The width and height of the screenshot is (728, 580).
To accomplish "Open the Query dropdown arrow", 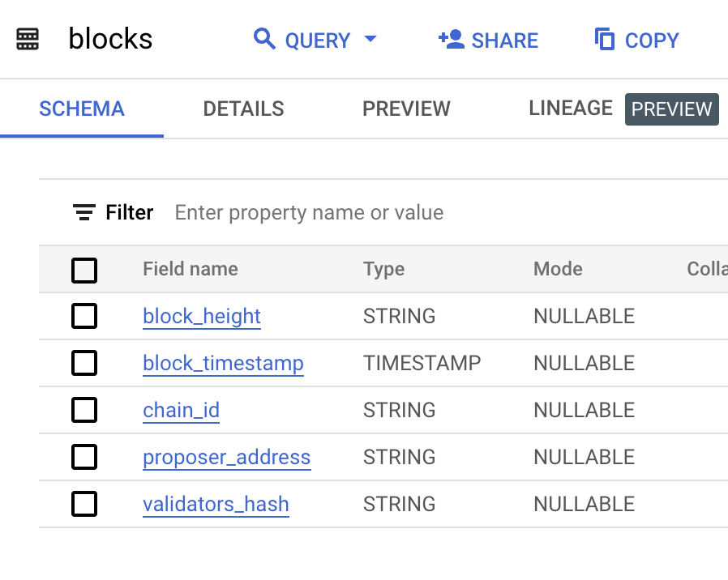I will point(370,40).
